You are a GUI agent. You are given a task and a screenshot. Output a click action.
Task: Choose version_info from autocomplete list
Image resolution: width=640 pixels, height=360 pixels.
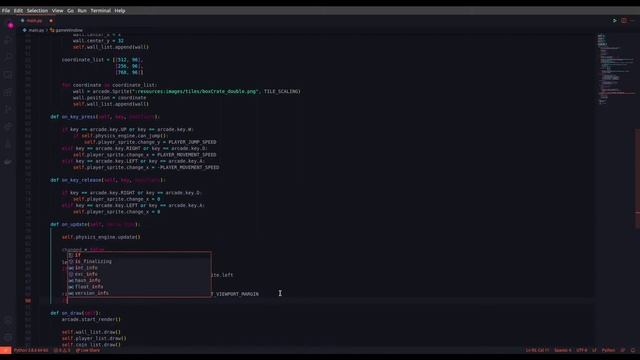(139, 293)
